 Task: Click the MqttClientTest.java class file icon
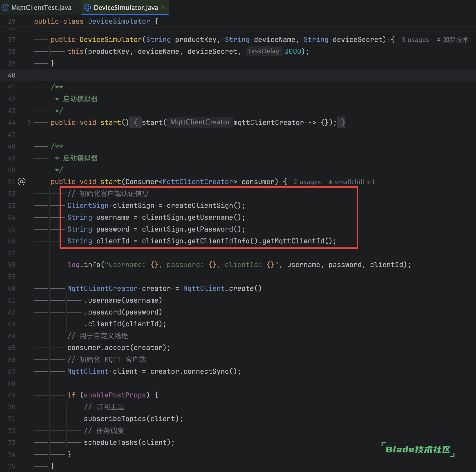(x=5, y=7)
